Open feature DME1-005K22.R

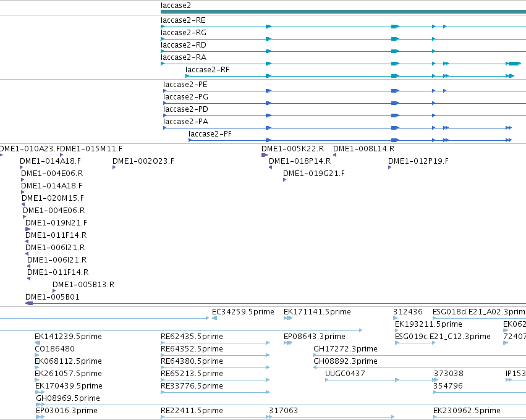292,149
